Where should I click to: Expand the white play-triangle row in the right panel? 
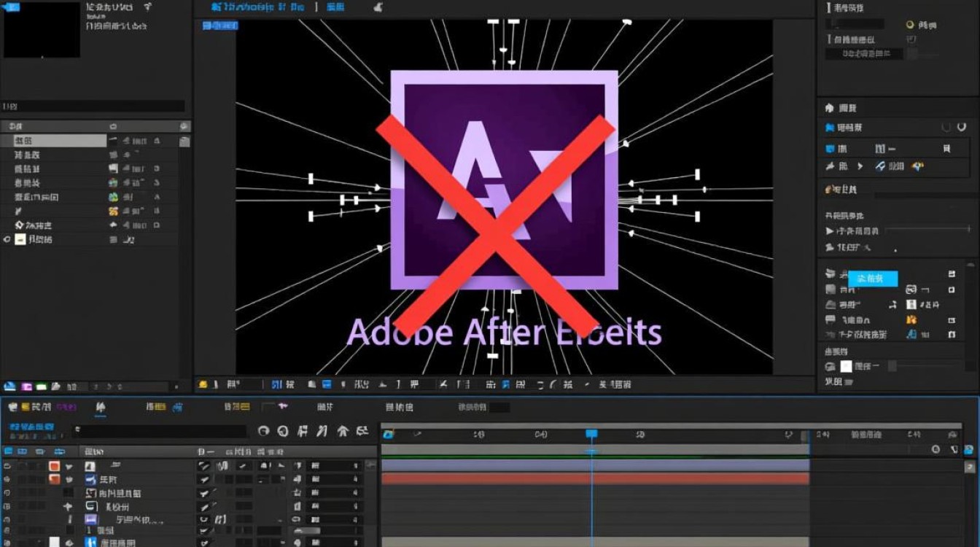pos(830,230)
